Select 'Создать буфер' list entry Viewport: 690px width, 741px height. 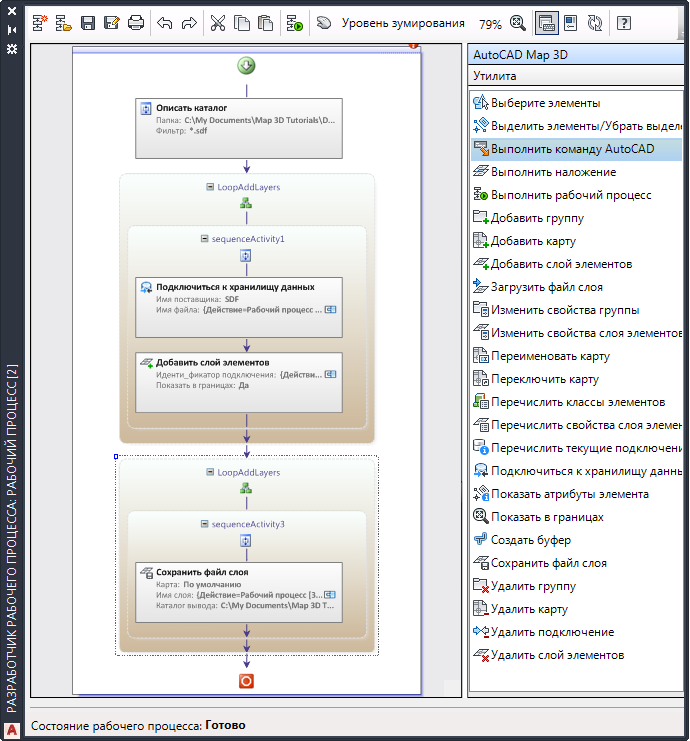pyautogui.click(x=577, y=540)
